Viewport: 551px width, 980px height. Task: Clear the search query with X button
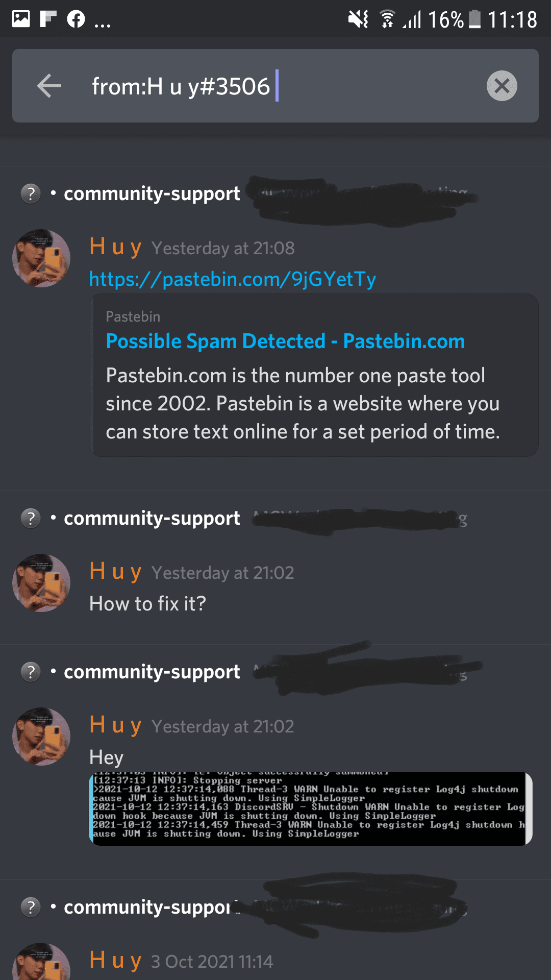point(502,86)
